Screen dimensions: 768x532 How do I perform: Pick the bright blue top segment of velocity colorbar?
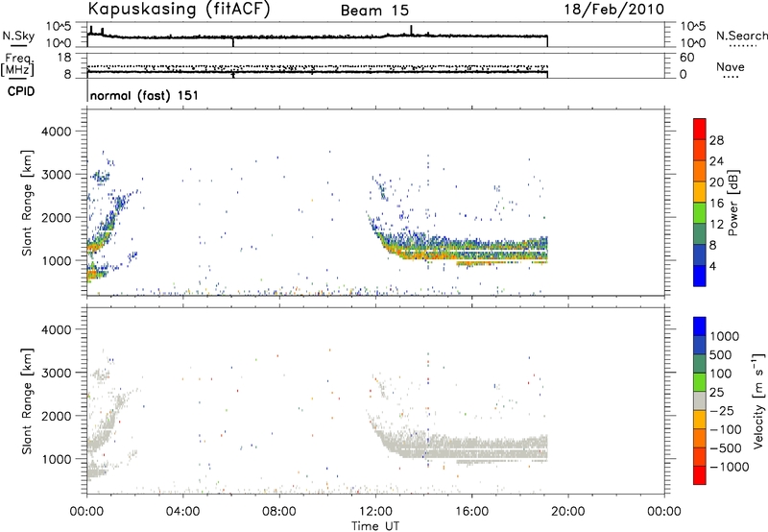coord(700,326)
